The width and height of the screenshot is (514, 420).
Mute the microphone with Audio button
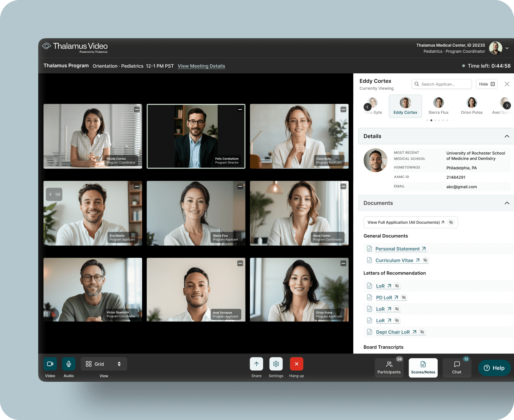(x=69, y=364)
